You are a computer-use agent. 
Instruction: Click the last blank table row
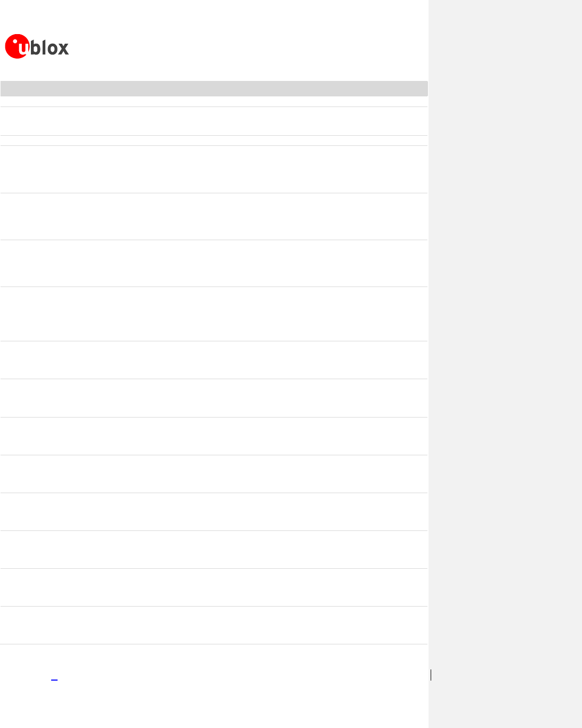click(x=214, y=625)
